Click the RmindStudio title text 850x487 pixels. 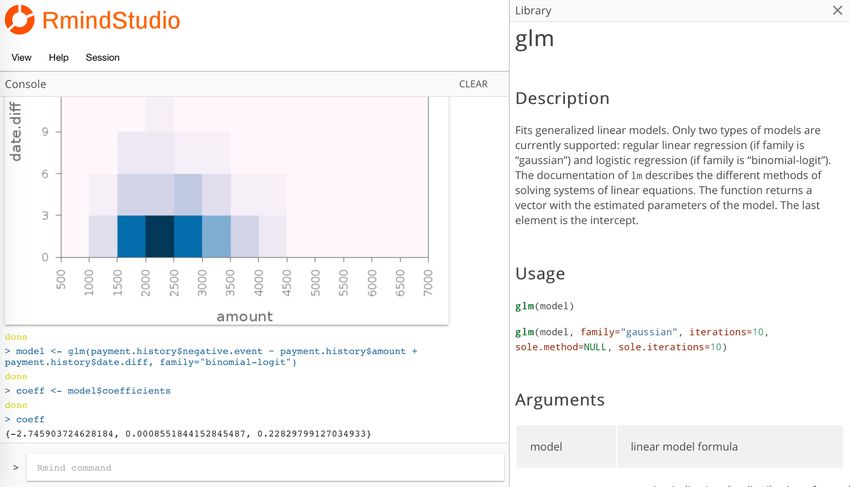coord(111,21)
